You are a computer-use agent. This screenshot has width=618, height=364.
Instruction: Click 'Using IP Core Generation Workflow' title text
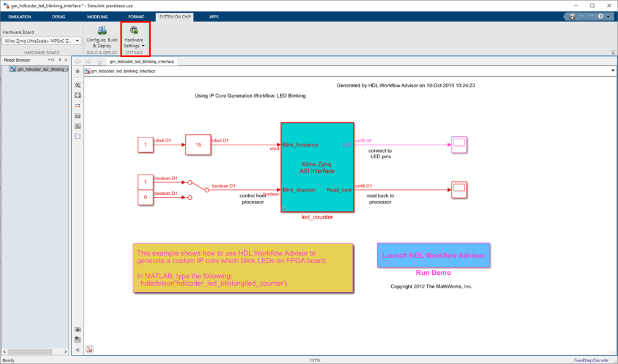coord(250,96)
